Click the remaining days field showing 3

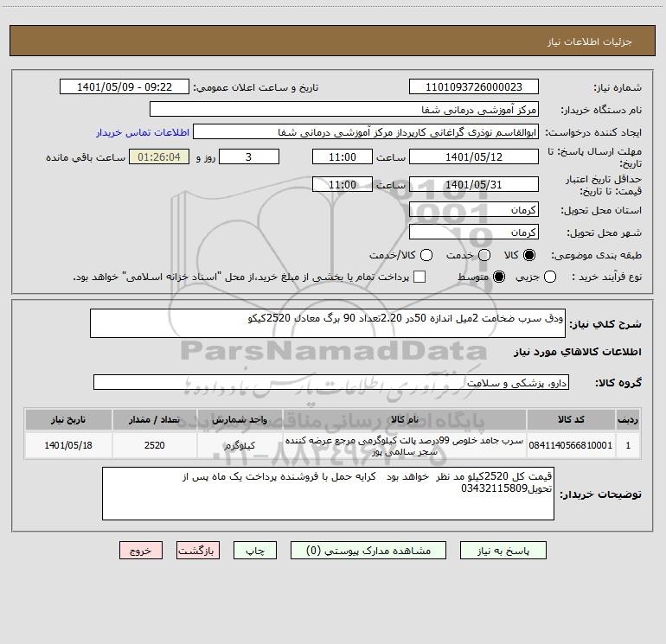(249, 157)
